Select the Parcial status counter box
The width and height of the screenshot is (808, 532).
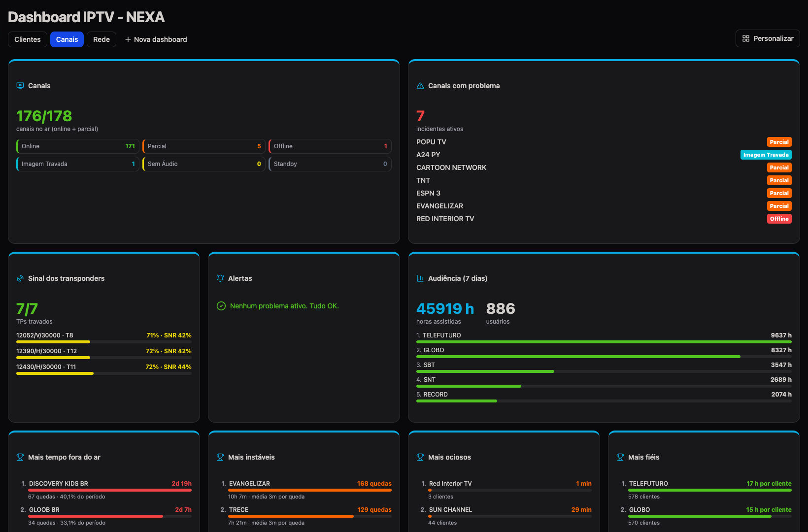pos(204,146)
